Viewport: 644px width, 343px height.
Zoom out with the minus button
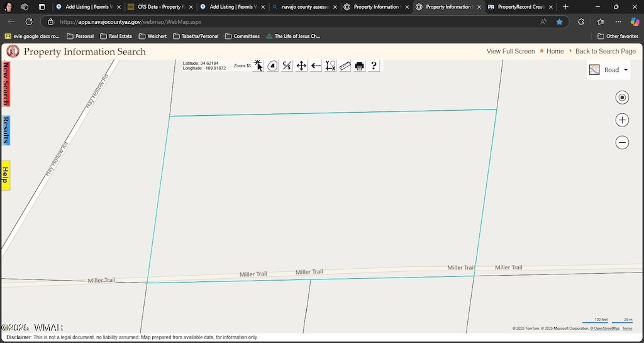coord(622,142)
